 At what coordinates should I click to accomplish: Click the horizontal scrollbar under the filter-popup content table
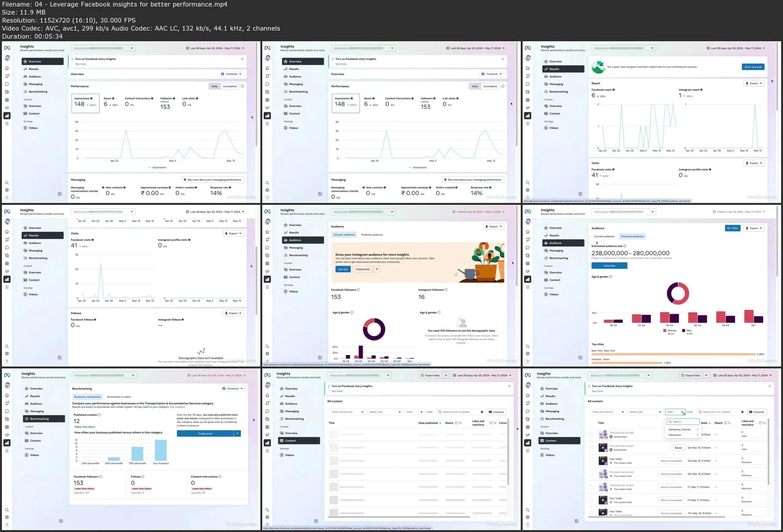click(x=656, y=517)
